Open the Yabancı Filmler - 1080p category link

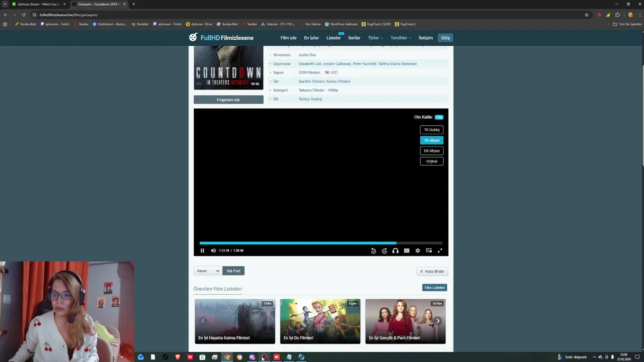[318, 90]
